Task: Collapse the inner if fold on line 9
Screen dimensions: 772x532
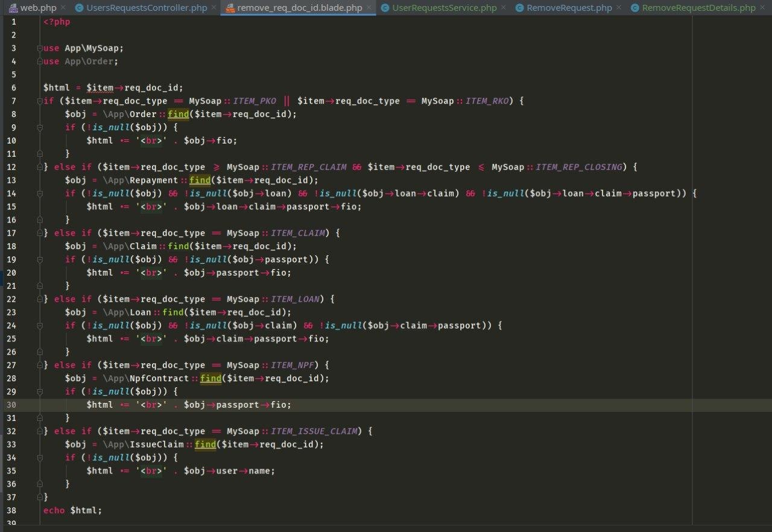Action: [40, 127]
